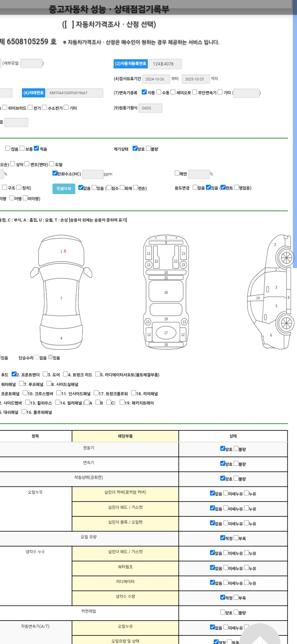The width and height of the screenshot is (297, 644).
Task: Select roof panel 7 on top-view car diagram
Action: click(x=61, y=298)
